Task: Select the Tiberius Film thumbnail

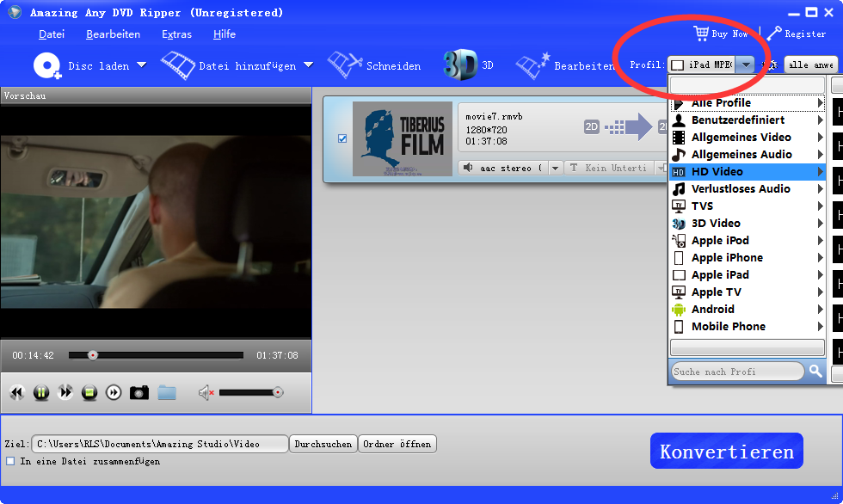Action: [x=403, y=138]
